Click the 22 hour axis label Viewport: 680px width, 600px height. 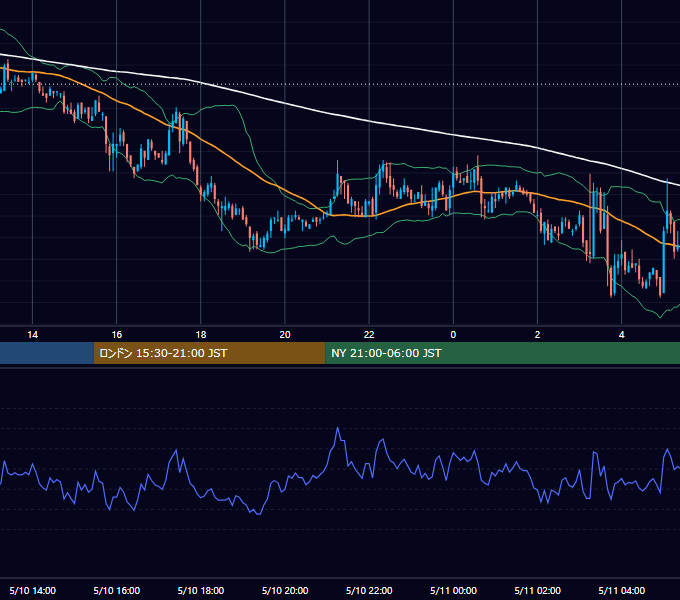[369, 335]
